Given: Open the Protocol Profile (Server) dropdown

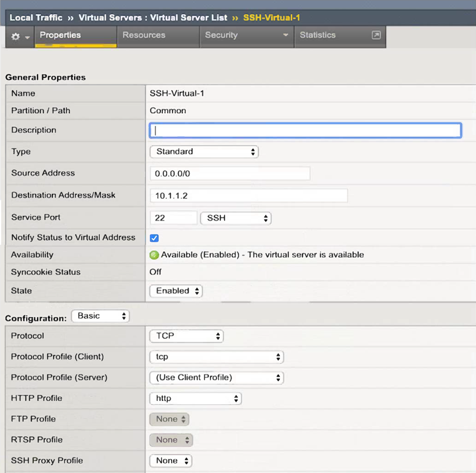Looking at the screenshot, I should click(216, 378).
